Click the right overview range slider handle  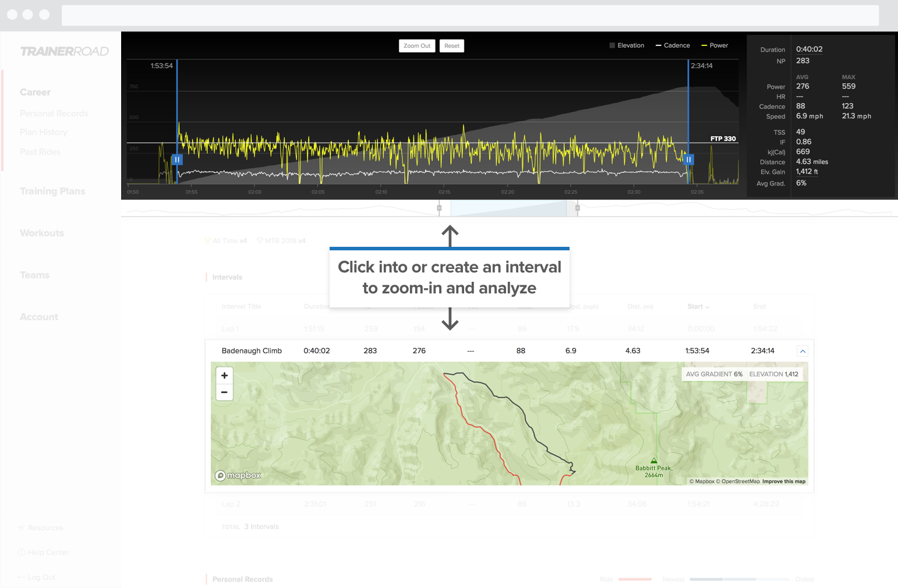(577, 208)
